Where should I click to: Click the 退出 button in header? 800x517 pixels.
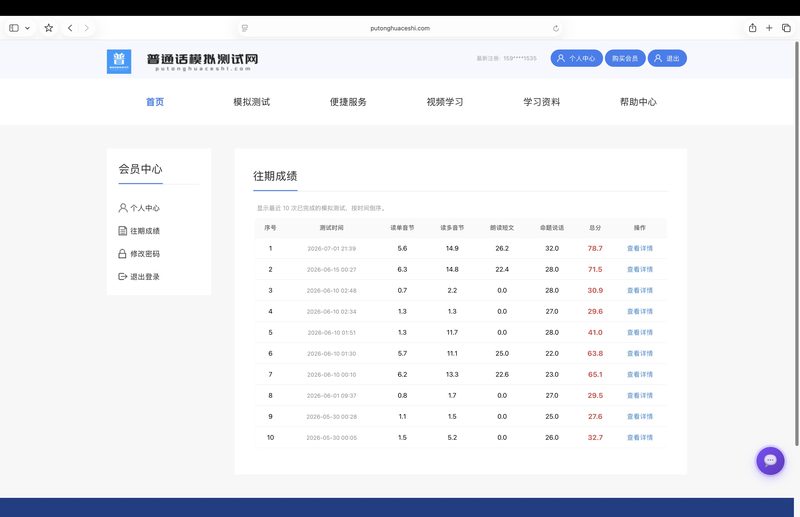667,58
